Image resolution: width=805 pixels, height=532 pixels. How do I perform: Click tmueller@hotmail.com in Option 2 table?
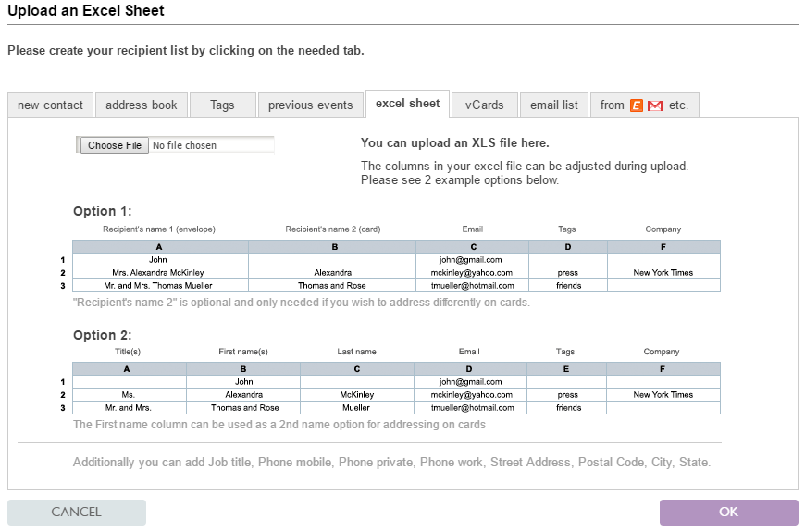[470, 408]
